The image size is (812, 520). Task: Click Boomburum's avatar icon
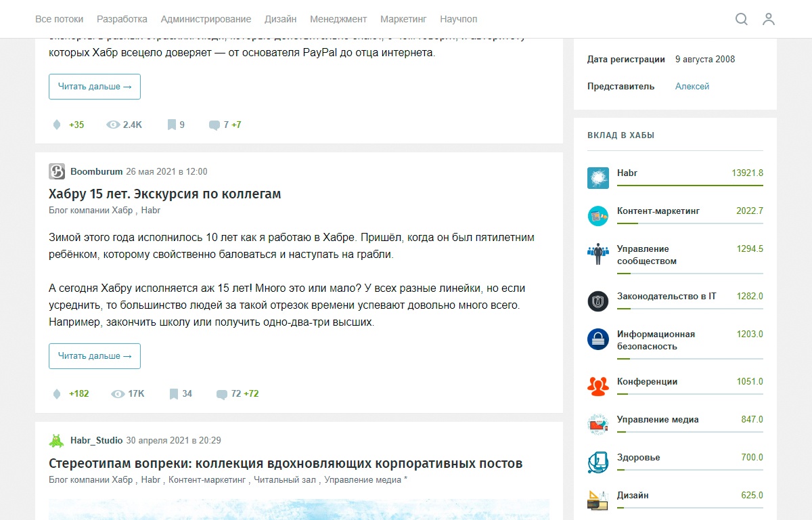tap(55, 171)
